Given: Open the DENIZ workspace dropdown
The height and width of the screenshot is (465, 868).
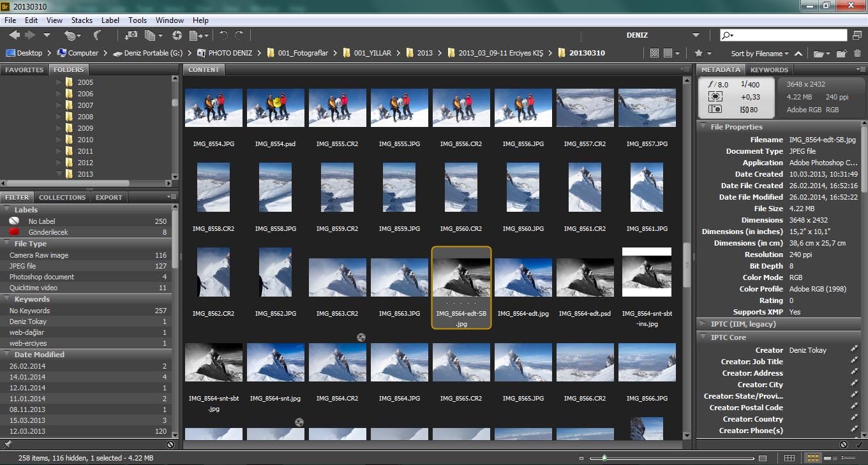Looking at the screenshot, I should [x=696, y=36].
